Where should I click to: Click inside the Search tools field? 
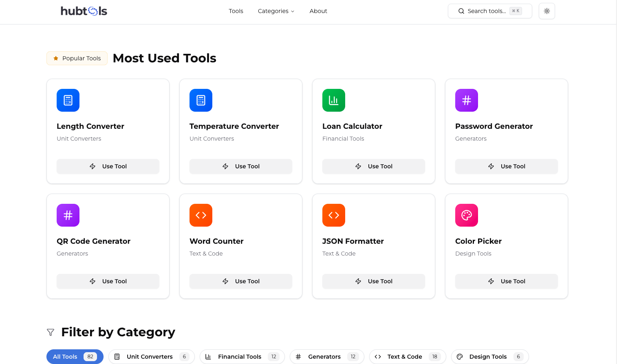click(489, 11)
